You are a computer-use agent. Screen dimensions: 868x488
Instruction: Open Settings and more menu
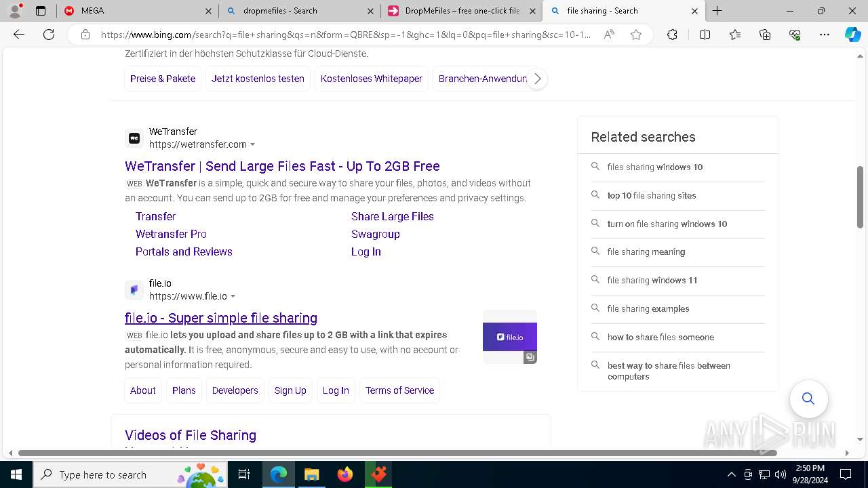825,35
